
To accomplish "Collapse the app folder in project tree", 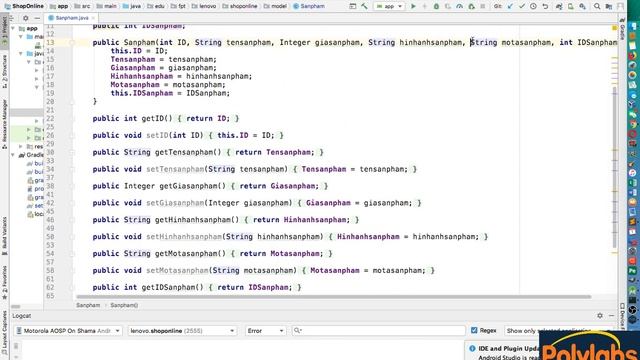I will (13, 29).
